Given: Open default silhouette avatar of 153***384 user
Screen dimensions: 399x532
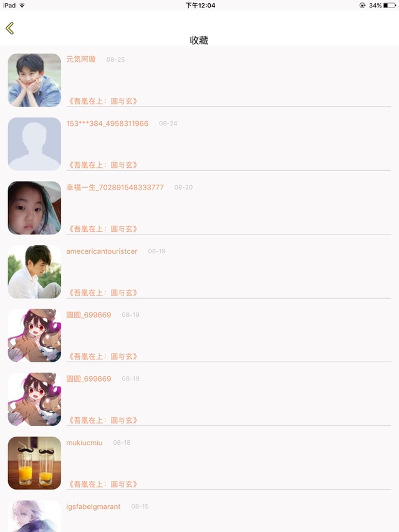Looking at the screenshot, I should coord(35,144).
